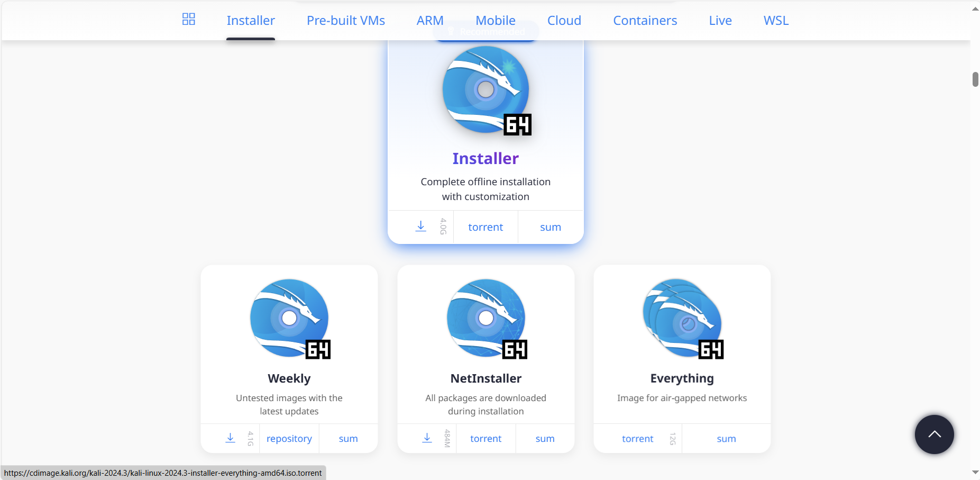
Task: Open the purple Installer title link
Action: click(486, 158)
